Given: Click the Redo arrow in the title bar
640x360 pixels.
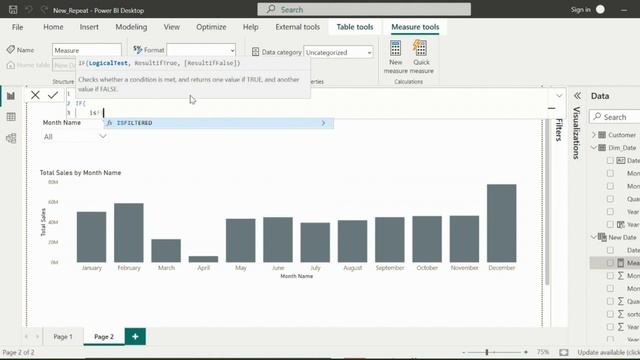Looking at the screenshot, I should [44, 9].
